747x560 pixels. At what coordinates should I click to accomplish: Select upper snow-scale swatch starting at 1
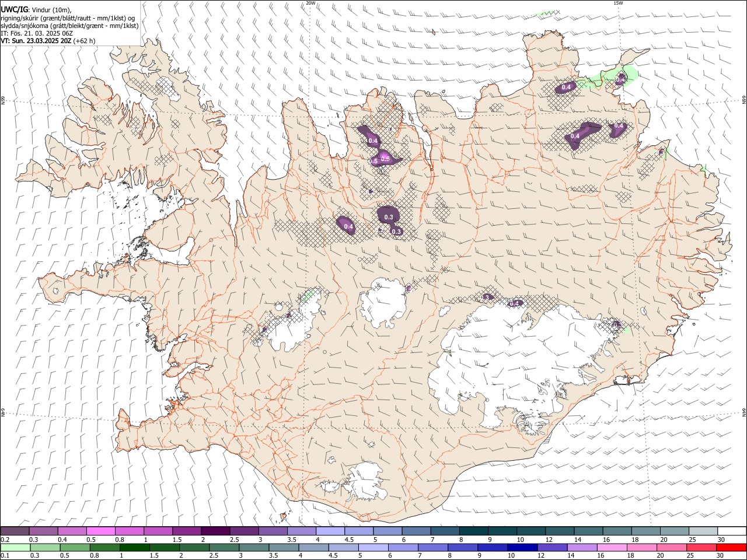tap(158, 531)
